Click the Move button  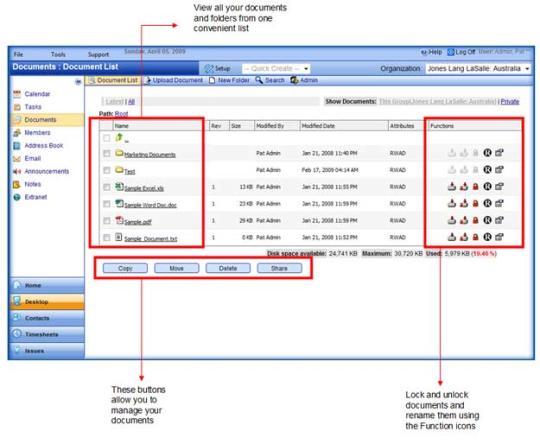pyautogui.click(x=177, y=268)
